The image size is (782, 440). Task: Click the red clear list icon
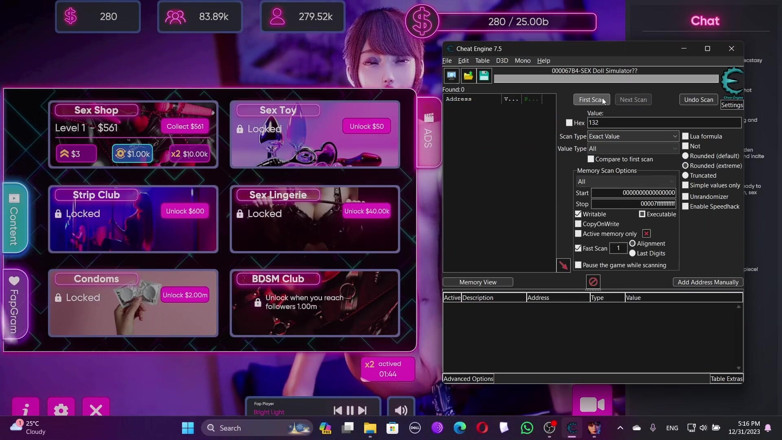pyautogui.click(x=592, y=282)
